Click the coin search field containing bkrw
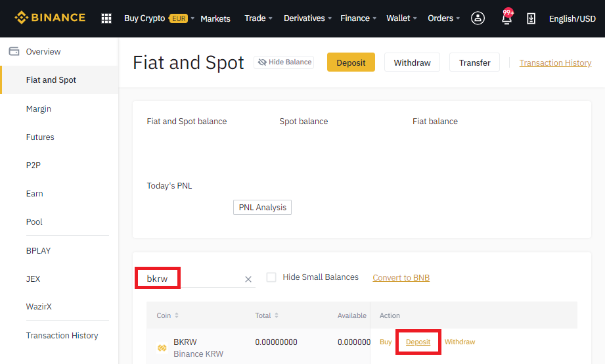 click(195, 279)
